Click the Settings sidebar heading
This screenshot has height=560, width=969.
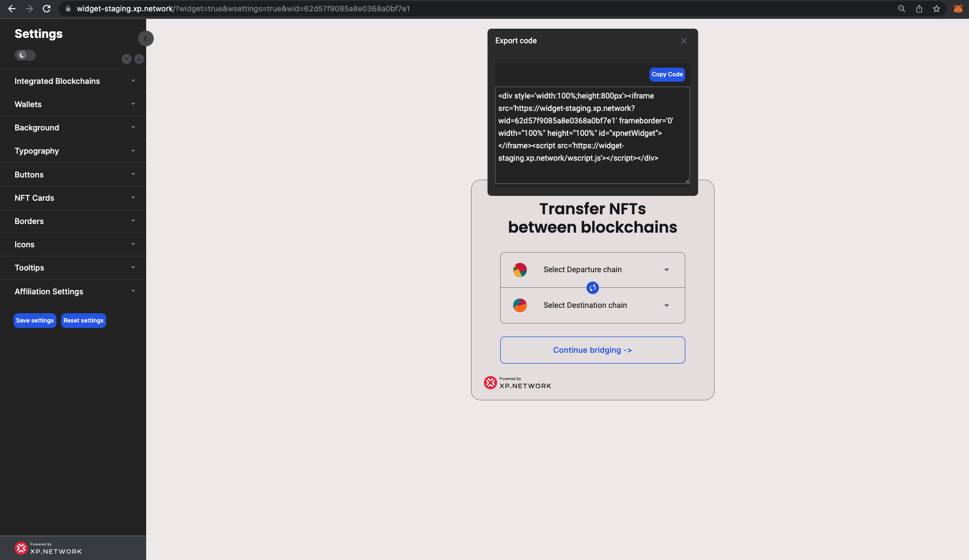tap(38, 34)
